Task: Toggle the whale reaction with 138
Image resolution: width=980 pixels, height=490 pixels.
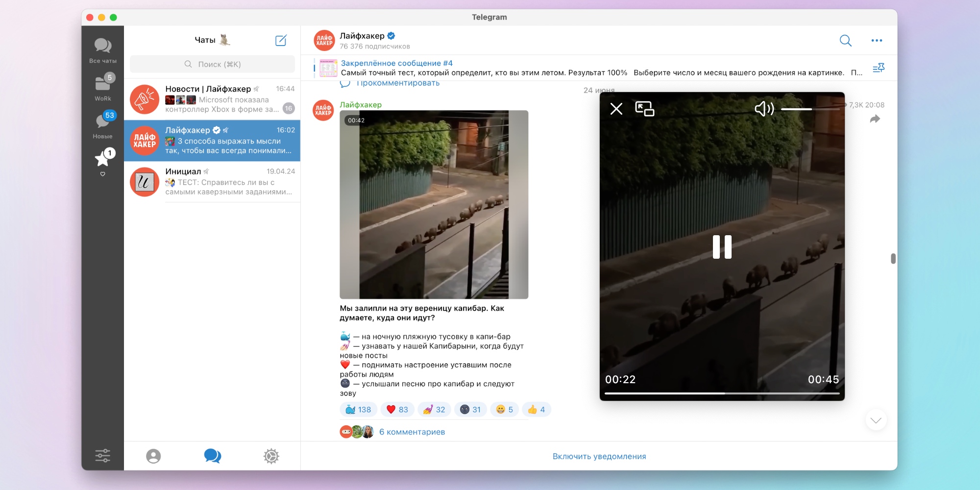Action: pyautogui.click(x=358, y=410)
